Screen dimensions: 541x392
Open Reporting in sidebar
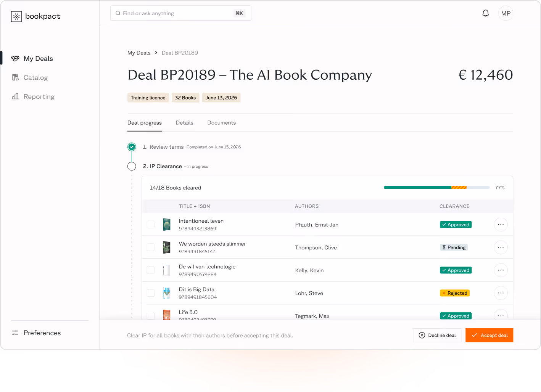click(39, 96)
